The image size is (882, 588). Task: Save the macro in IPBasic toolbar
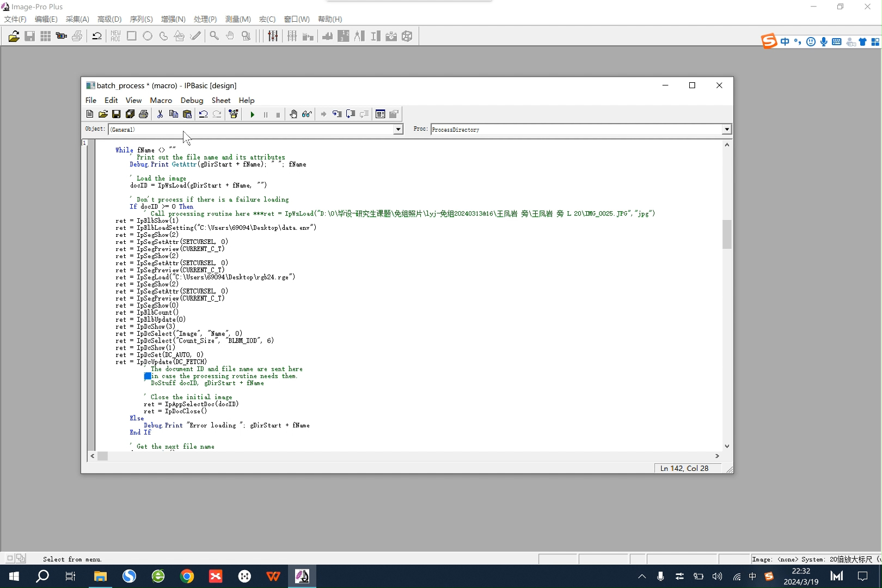(x=117, y=114)
